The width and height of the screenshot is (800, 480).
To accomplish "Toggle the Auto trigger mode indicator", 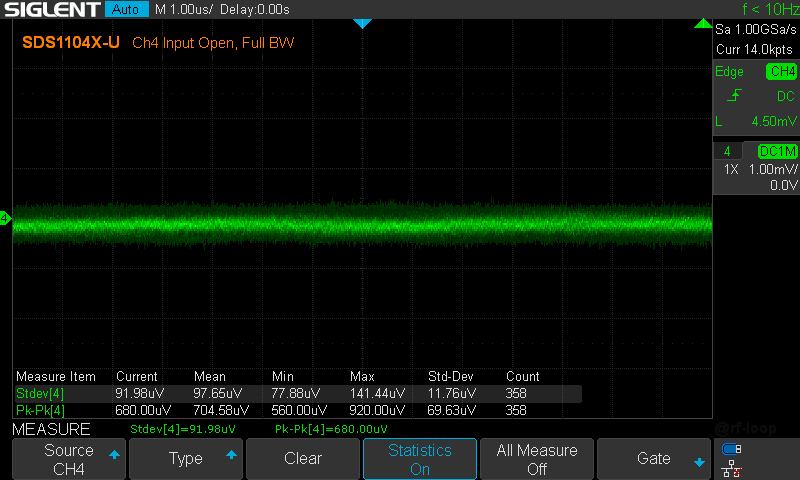I will coord(126,9).
